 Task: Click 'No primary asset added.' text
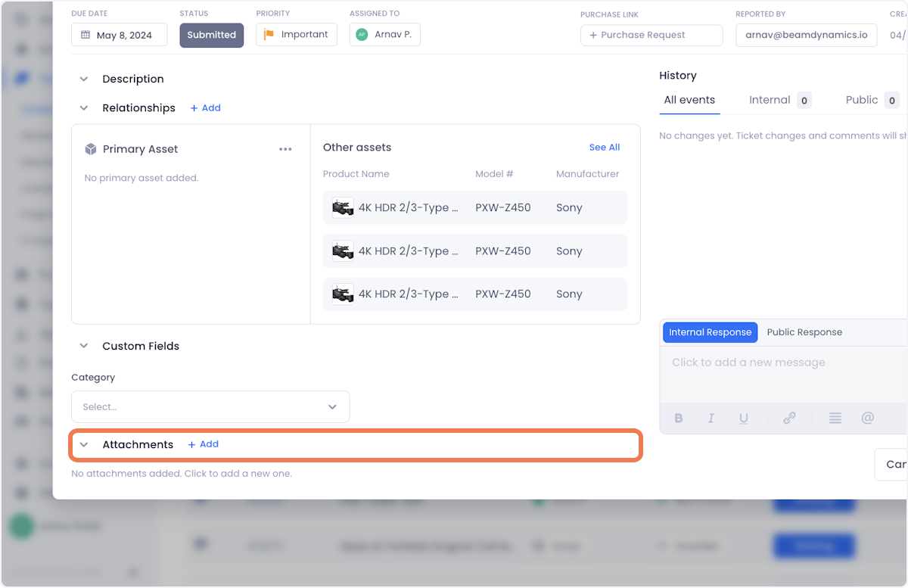[141, 179]
